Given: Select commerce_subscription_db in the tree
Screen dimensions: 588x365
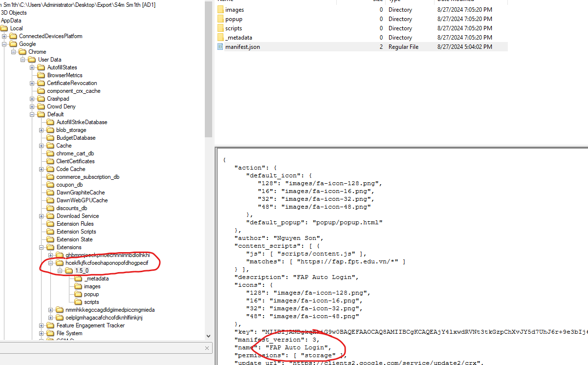Looking at the screenshot, I should click(87, 177).
